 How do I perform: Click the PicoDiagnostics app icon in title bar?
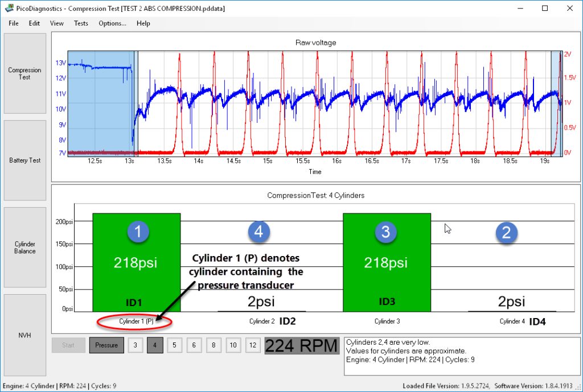9,8
